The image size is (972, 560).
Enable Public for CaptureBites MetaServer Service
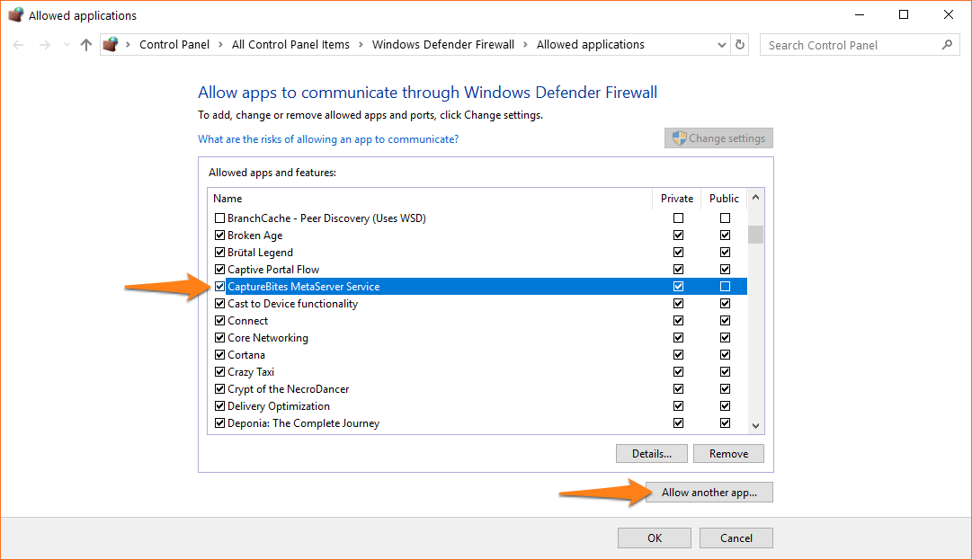(725, 286)
